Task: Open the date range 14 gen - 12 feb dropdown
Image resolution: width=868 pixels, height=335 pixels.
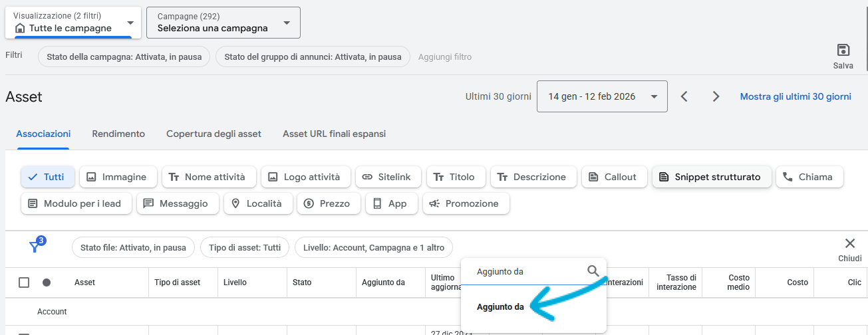Action: point(601,96)
